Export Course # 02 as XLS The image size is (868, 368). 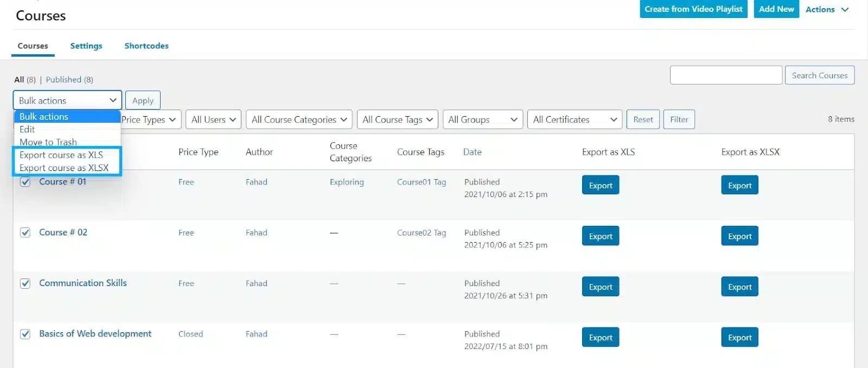(601, 236)
